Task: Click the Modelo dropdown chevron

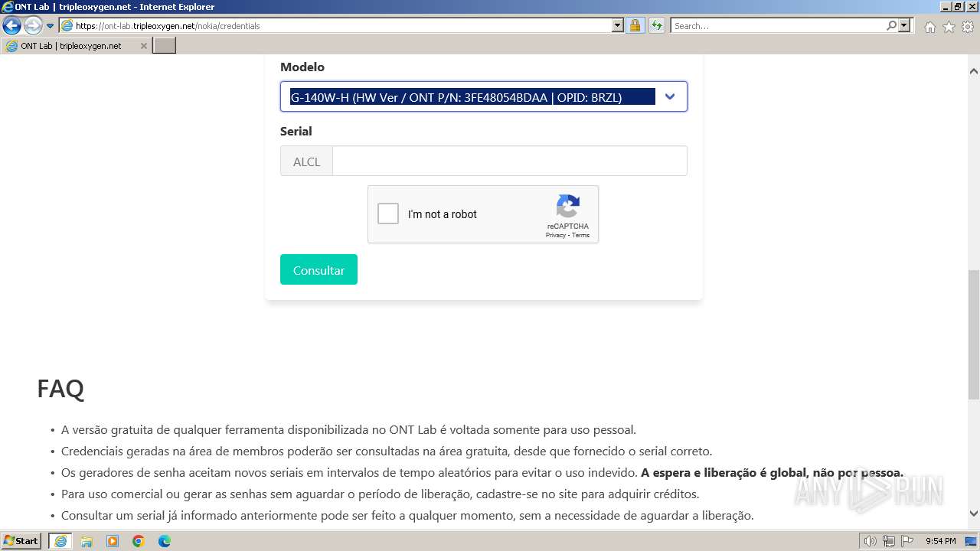Action: click(x=670, y=96)
